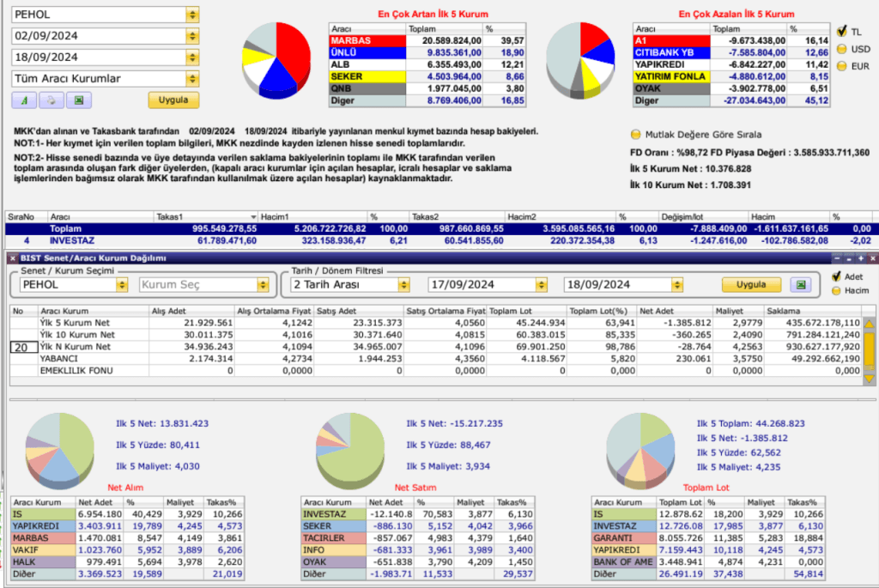Image resolution: width=879 pixels, height=588 pixels.
Task: Export BIST Senet/Aracı Kurum Dağılımı table to Excel
Action: (x=801, y=285)
